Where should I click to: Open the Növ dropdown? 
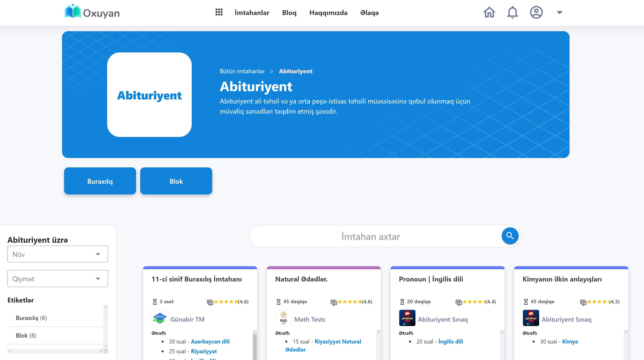(58, 254)
